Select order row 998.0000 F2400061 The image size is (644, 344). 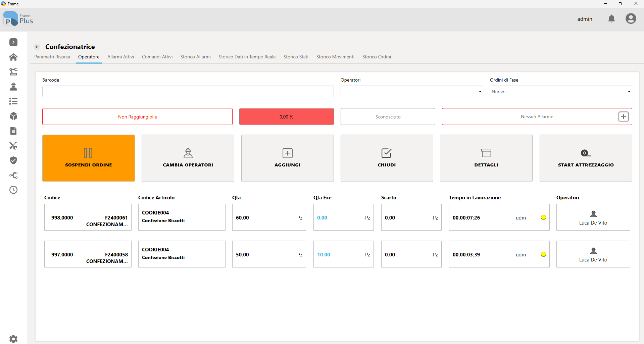(x=88, y=217)
